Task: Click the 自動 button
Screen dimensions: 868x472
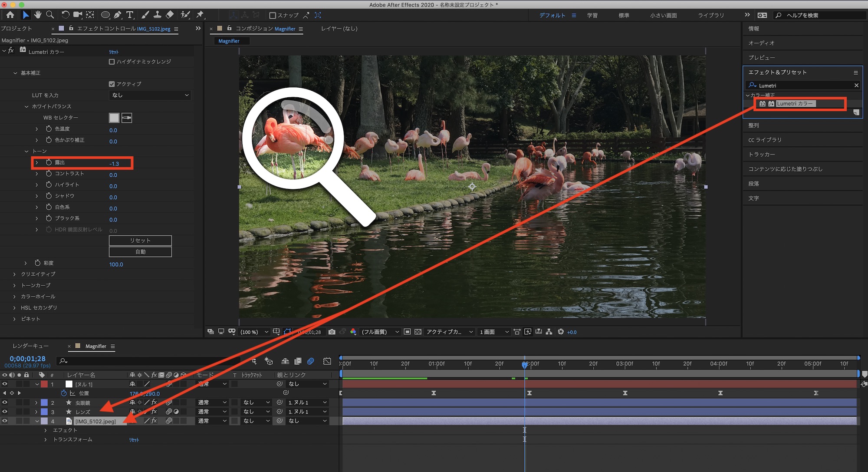Action: coord(140,252)
